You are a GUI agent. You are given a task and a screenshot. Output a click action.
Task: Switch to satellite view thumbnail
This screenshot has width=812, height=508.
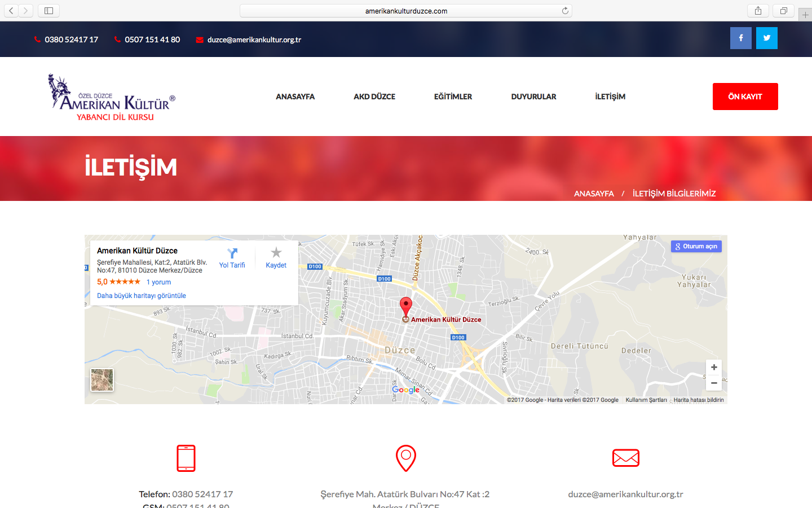click(102, 380)
